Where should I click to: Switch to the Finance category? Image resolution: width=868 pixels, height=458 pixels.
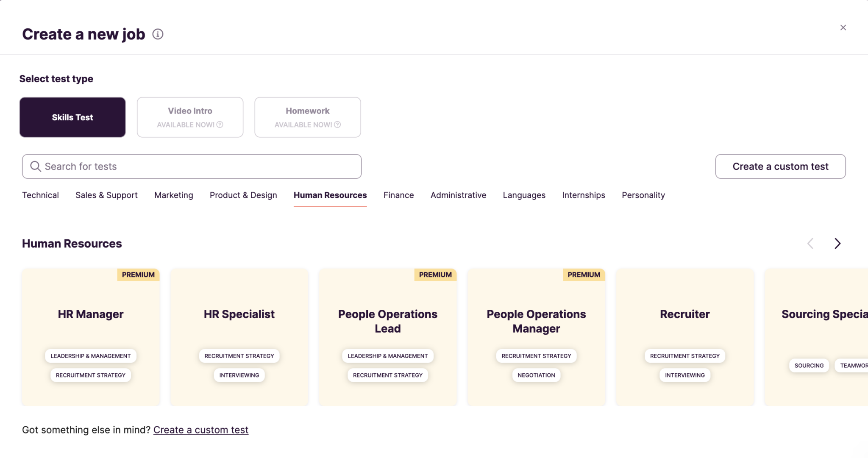point(398,195)
